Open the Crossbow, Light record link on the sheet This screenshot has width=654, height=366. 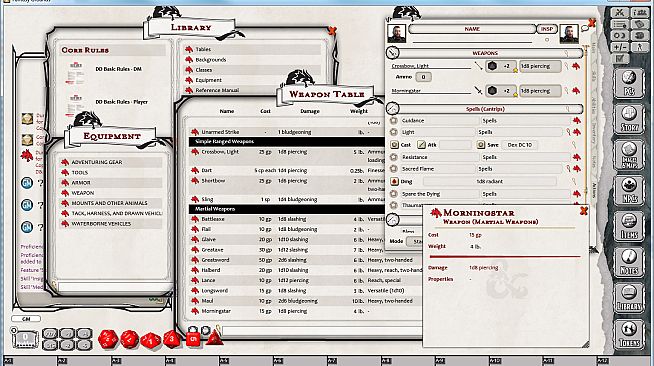click(x=576, y=66)
